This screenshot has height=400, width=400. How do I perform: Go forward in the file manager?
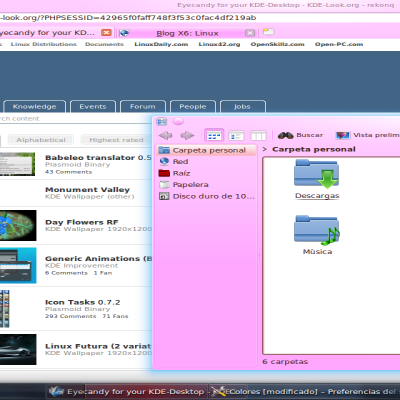tap(187, 135)
